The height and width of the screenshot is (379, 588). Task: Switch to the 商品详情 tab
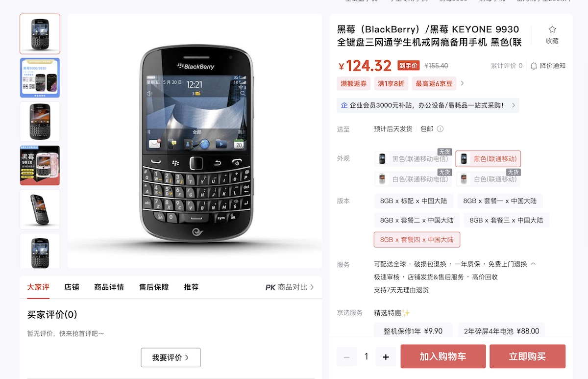[109, 287]
